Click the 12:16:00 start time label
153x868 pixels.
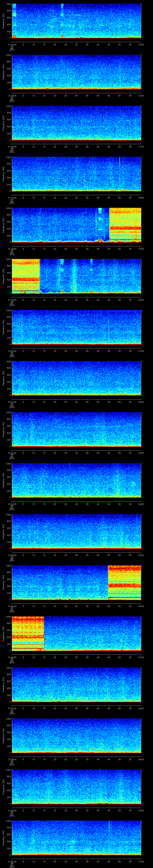(12, 147)
